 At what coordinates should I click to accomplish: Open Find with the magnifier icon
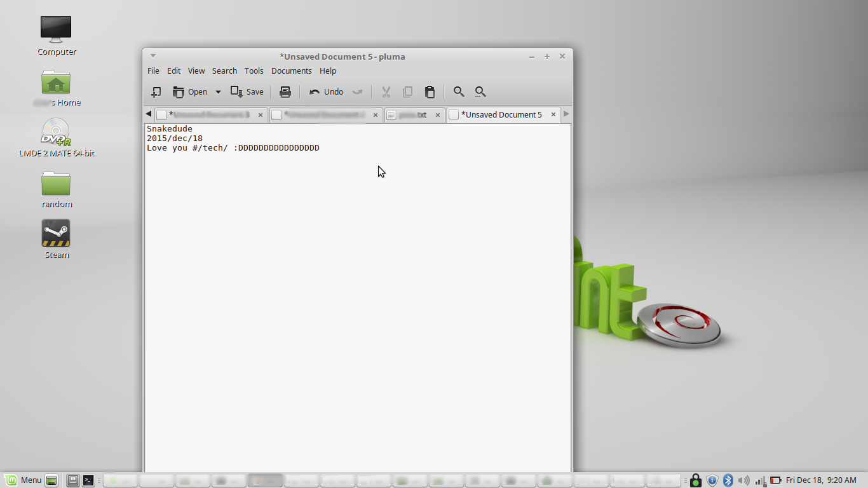tap(459, 92)
